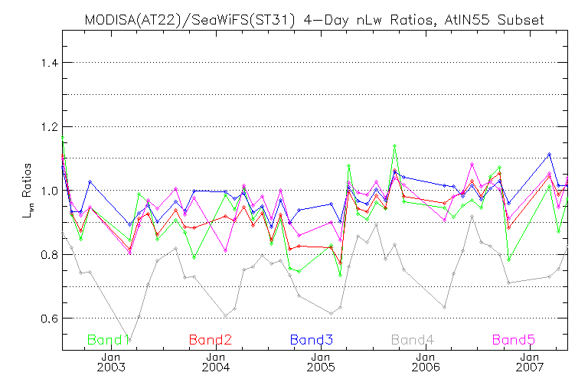Click the 0.6 y-axis tick label
Image resolution: width=588 pixels, height=392 pixels.
[50, 318]
